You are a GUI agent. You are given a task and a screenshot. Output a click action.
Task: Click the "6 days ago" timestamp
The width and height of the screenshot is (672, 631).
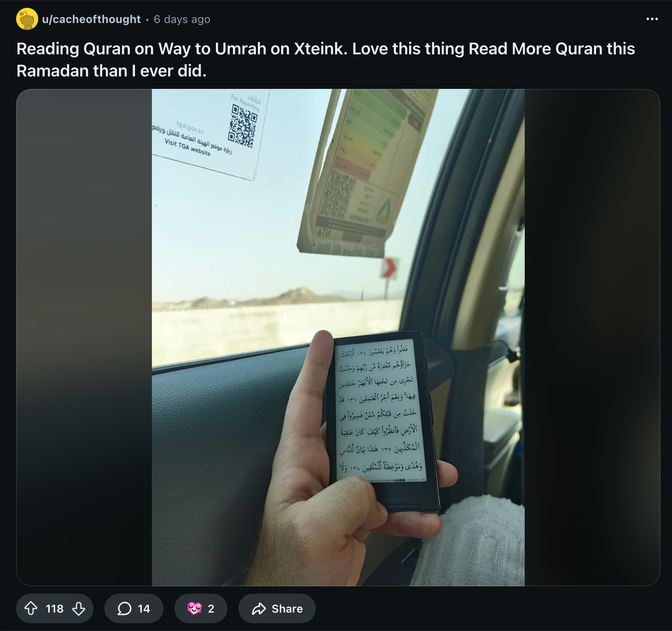click(x=182, y=19)
